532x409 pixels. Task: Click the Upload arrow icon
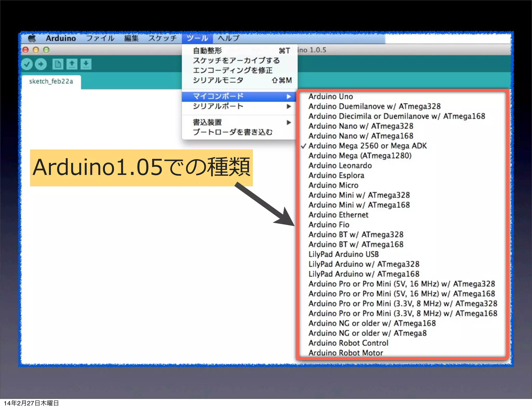pos(41,64)
